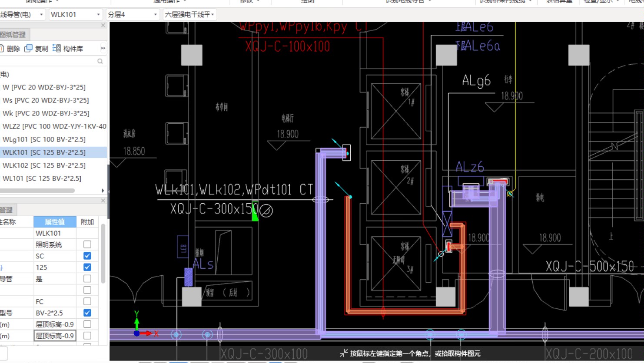Image resolution: width=644 pixels, height=363 pixels.
Task: Click the 125 diameter value cell
Action: point(55,267)
